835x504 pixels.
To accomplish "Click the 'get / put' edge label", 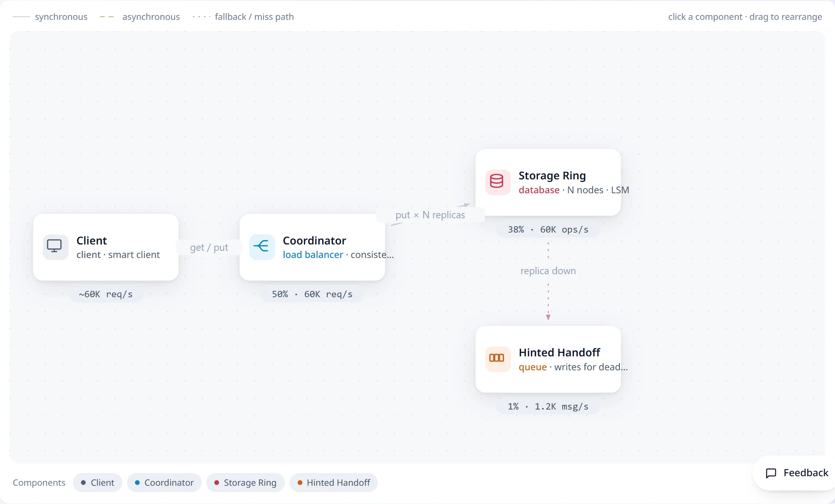I will [209, 248].
